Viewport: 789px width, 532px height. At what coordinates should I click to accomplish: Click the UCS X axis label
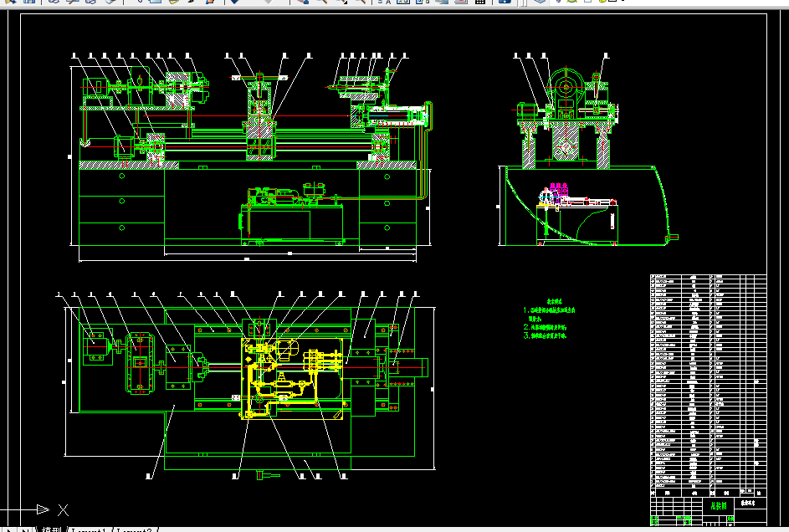click(x=63, y=510)
